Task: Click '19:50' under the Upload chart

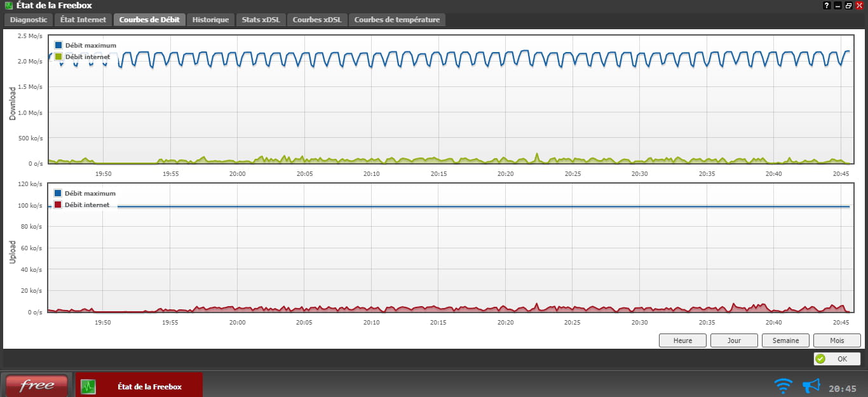Action: [103, 322]
